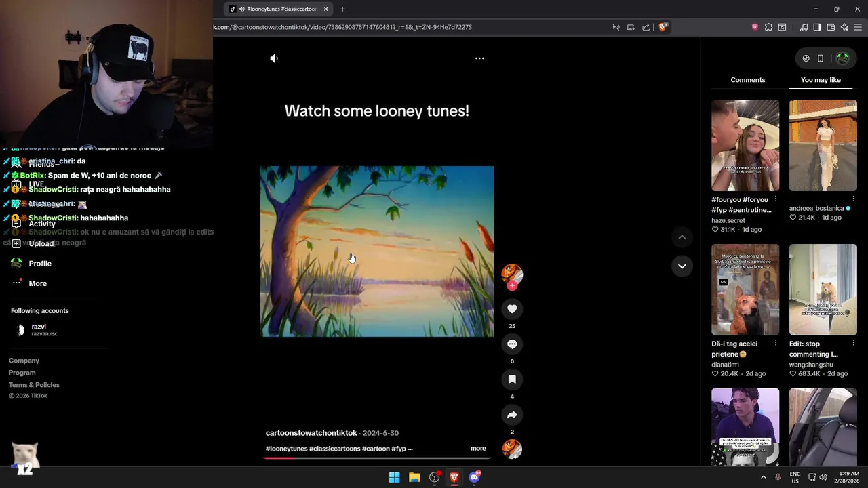868x488 pixels.
Task: Open the comments bubble icon
Action: click(x=512, y=344)
